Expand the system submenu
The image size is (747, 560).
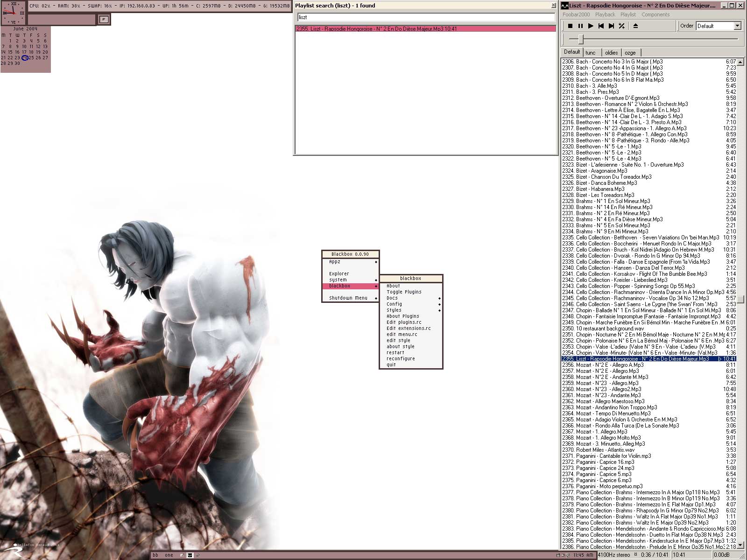350,280
